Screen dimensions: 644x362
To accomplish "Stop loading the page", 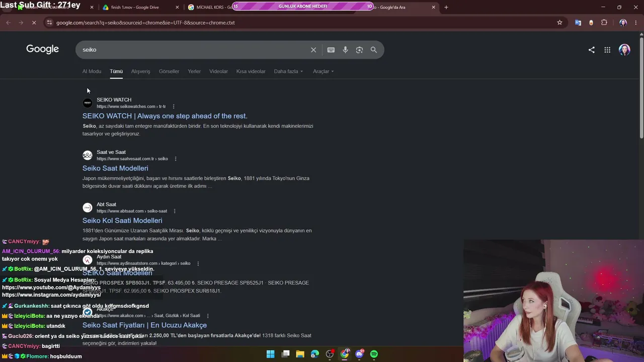I will coord(33,23).
